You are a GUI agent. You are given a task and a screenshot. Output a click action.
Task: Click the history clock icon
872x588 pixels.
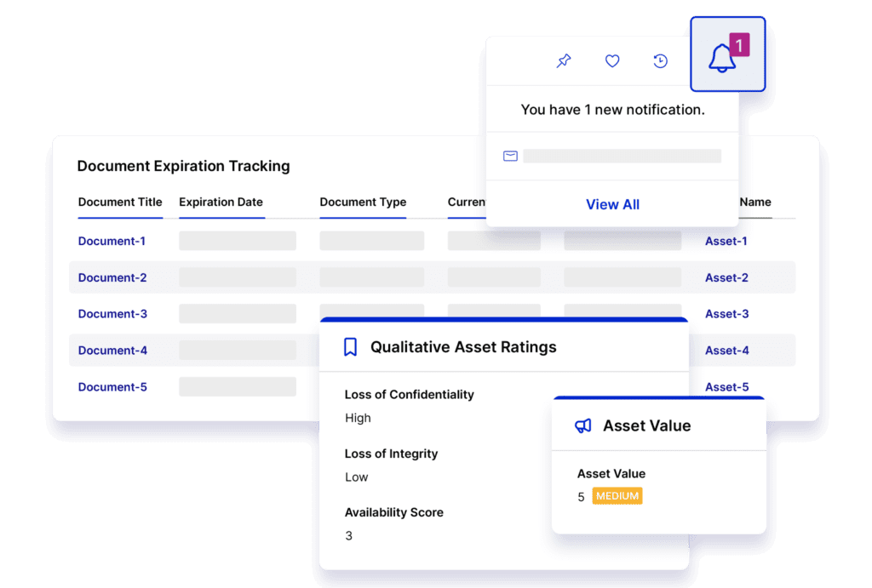(x=660, y=60)
